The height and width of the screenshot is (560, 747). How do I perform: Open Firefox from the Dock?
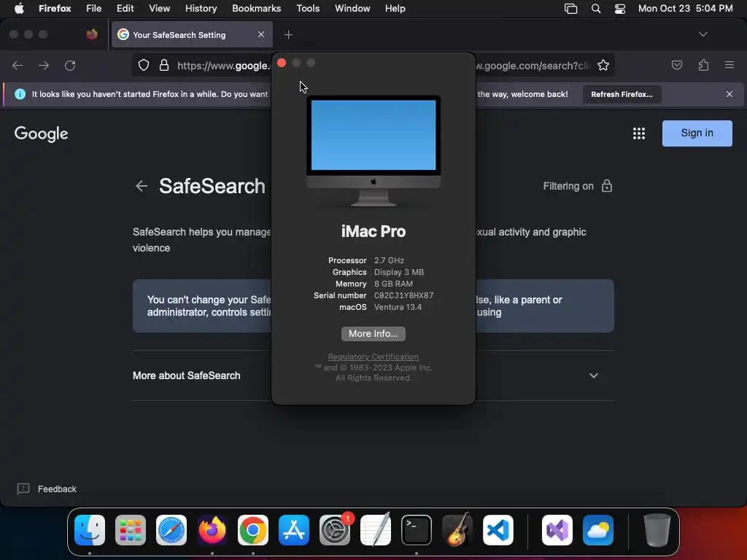(x=212, y=530)
